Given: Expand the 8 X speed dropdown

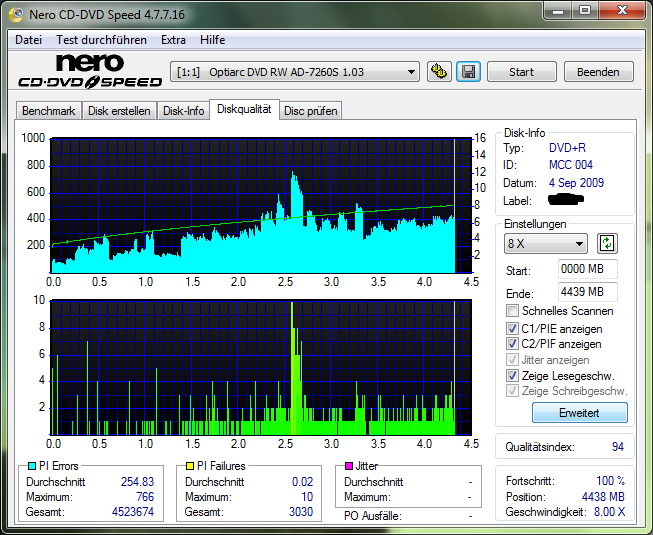Looking at the screenshot, I should point(546,243).
